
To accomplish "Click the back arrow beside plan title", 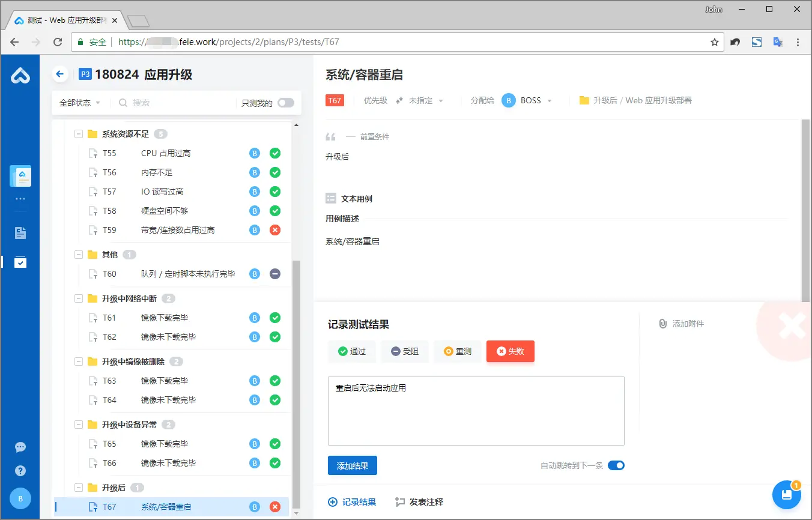I will click(59, 74).
